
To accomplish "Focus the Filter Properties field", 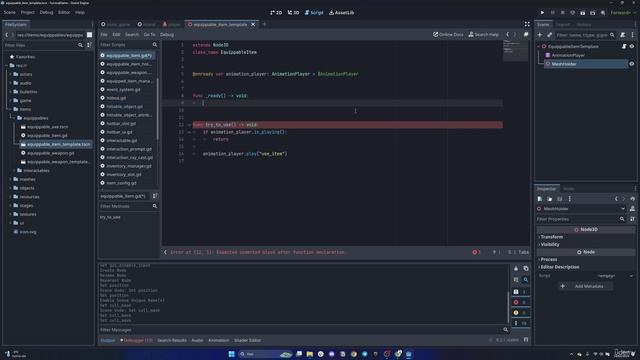I will 581,219.
